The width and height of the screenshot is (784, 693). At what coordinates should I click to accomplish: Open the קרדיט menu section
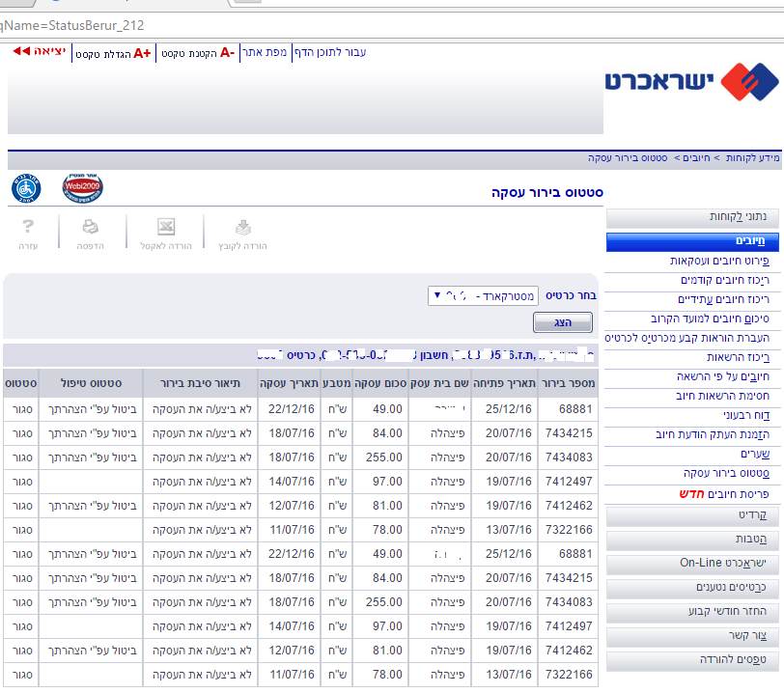click(x=692, y=516)
